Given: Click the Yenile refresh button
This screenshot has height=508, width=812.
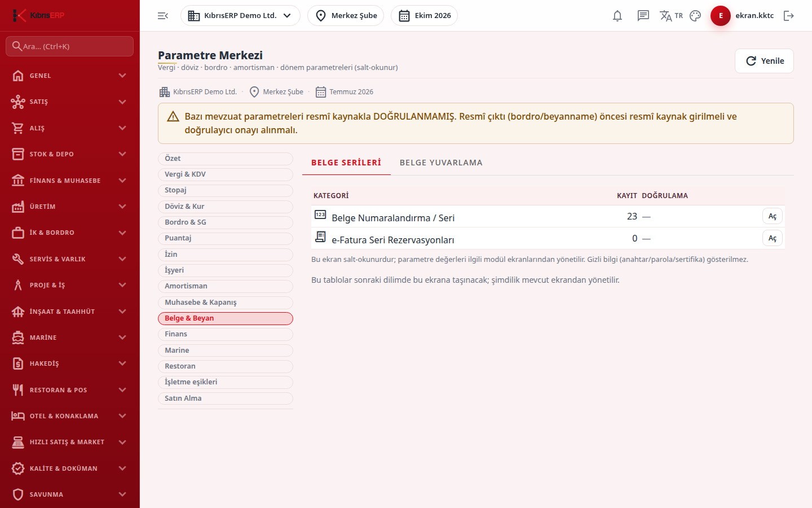Looking at the screenshot, I should coord(764,61).
